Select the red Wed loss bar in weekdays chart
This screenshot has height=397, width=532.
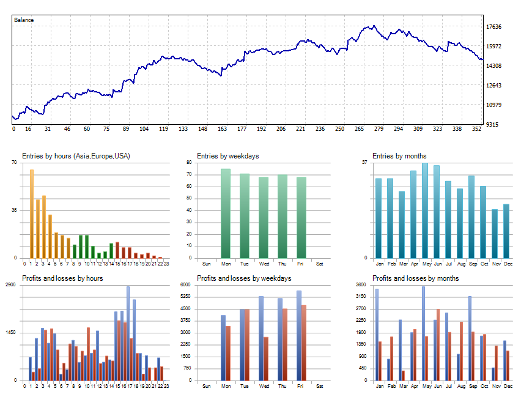266,358
